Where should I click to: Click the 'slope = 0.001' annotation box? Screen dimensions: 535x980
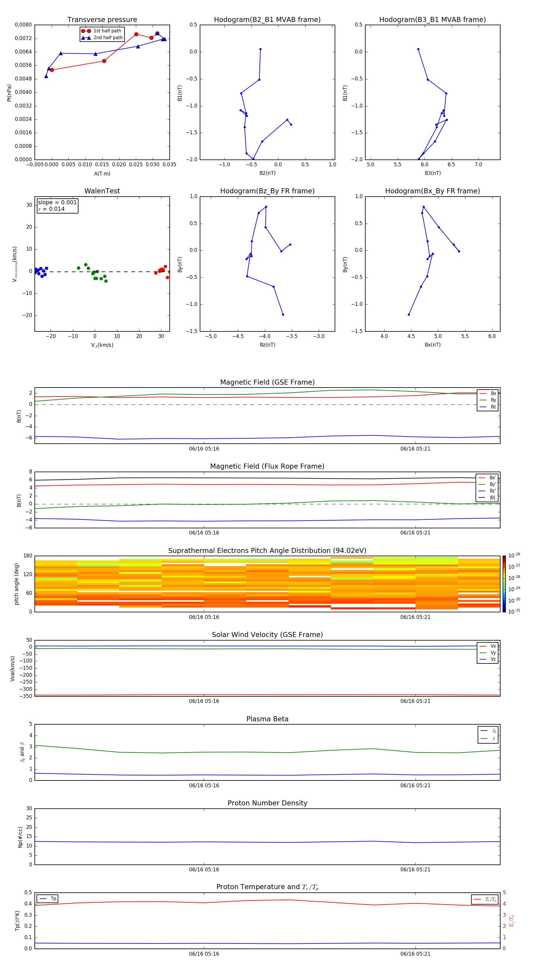(57, 206)
